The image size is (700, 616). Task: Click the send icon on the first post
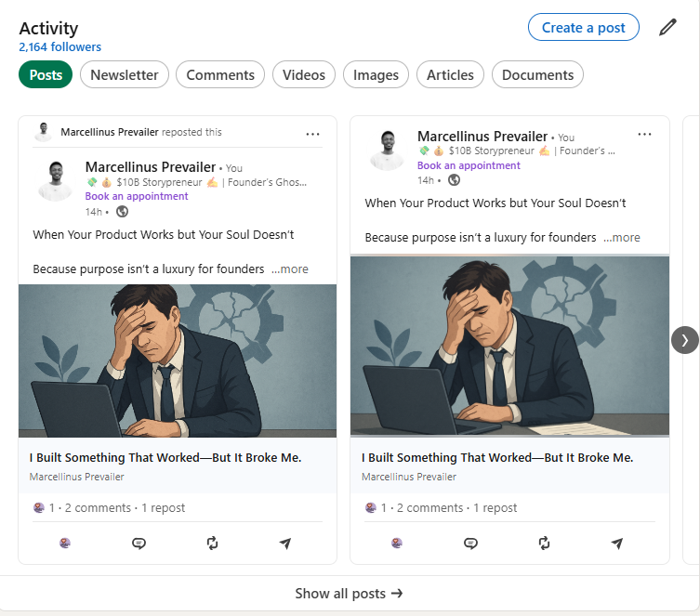(284, 543)
